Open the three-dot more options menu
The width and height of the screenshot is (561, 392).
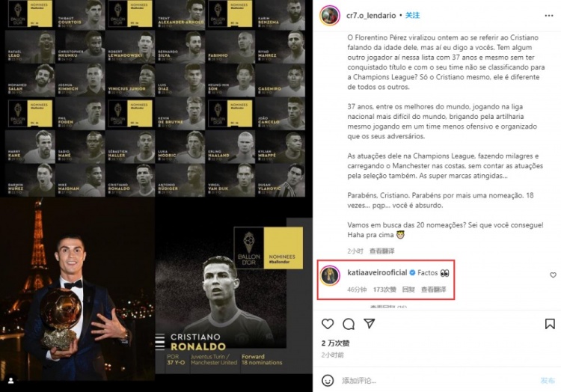(550, 16)
